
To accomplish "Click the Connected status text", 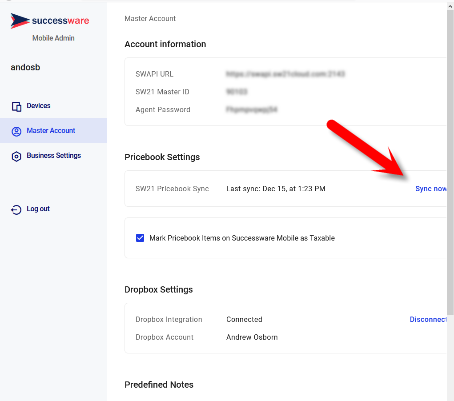I will point(244,319).
